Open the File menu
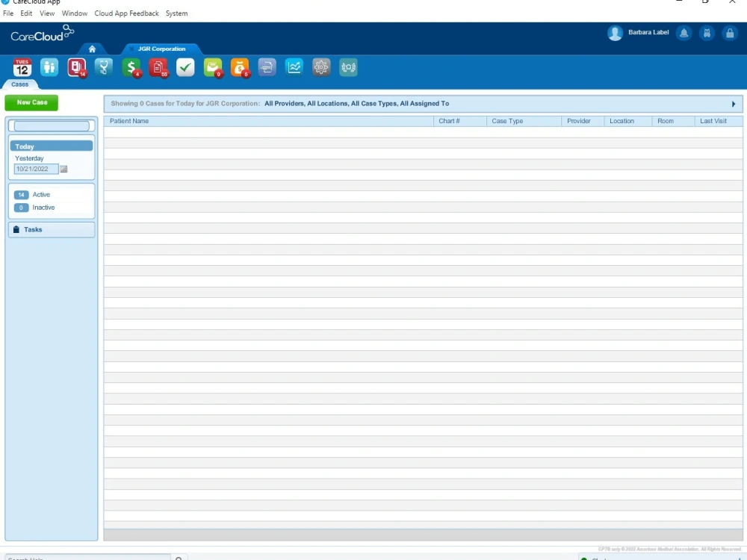The image size is (747, 560). click(x=8, y=13)
